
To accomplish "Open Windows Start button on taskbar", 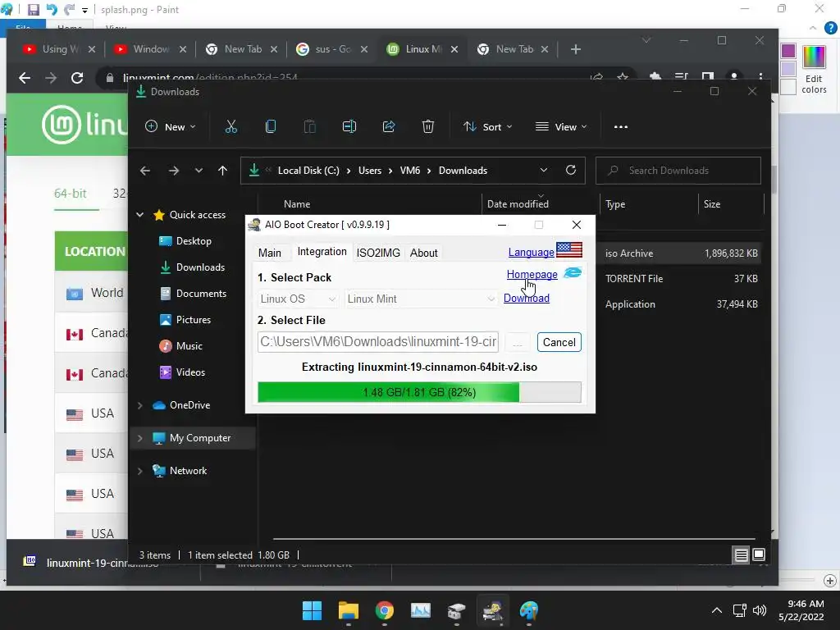I will 312,610.
